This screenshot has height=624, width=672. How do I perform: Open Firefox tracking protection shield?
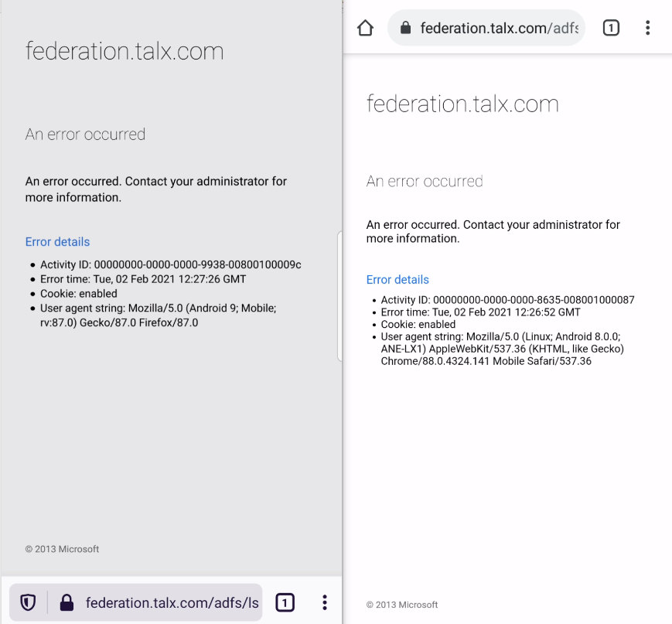[x=28, y=602]
